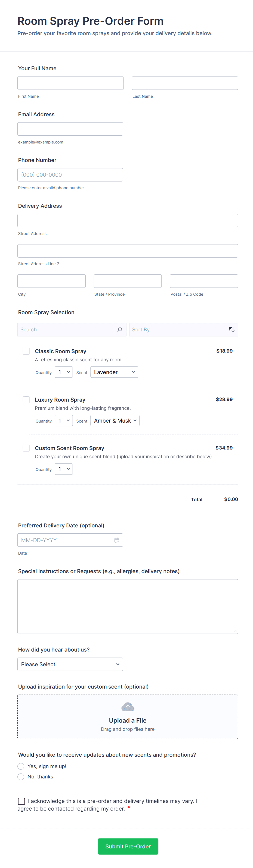Image resolution: width=253 pixels, height=868 pixels.
Task: Click the First Name input field
Action: pos(70,83)
